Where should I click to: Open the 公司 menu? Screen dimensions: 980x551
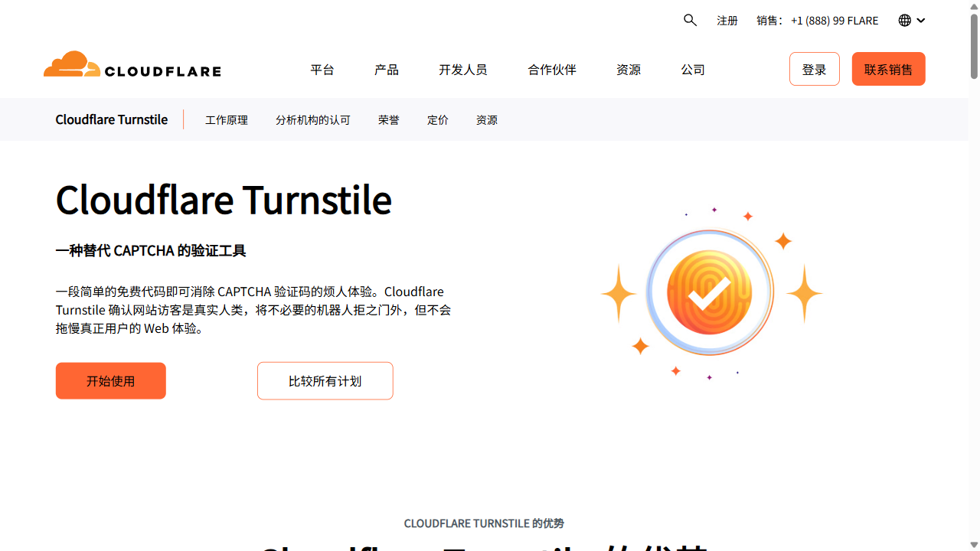click(692, 69)
